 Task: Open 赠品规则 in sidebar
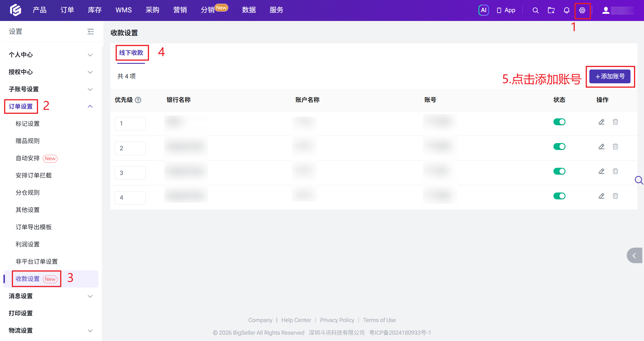pos(28,141)
